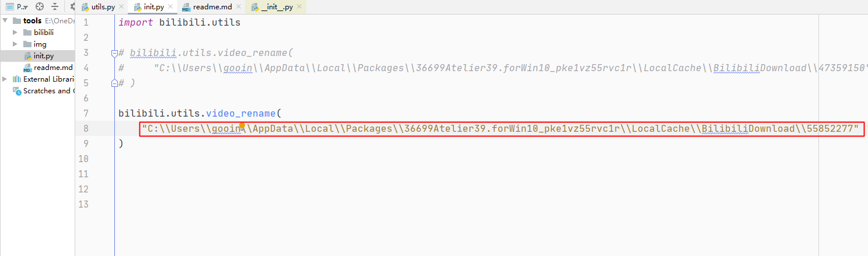Expand External Libraries node
868x256 pixels.
tap(5, 79)
